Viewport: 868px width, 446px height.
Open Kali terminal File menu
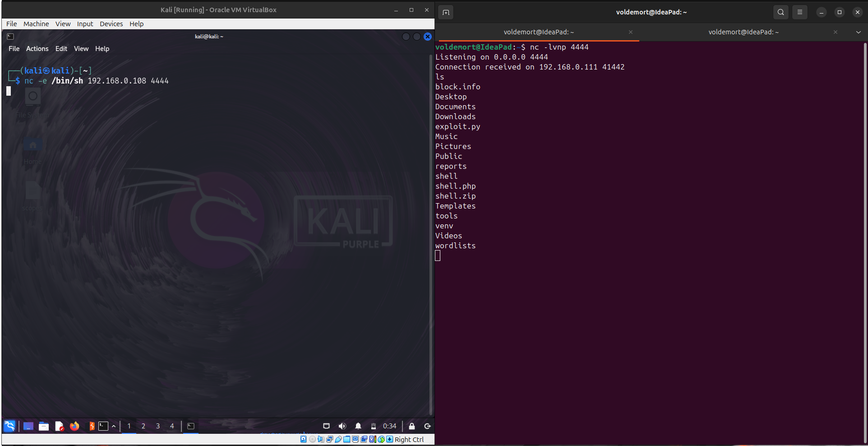click(x=14, y=49)
